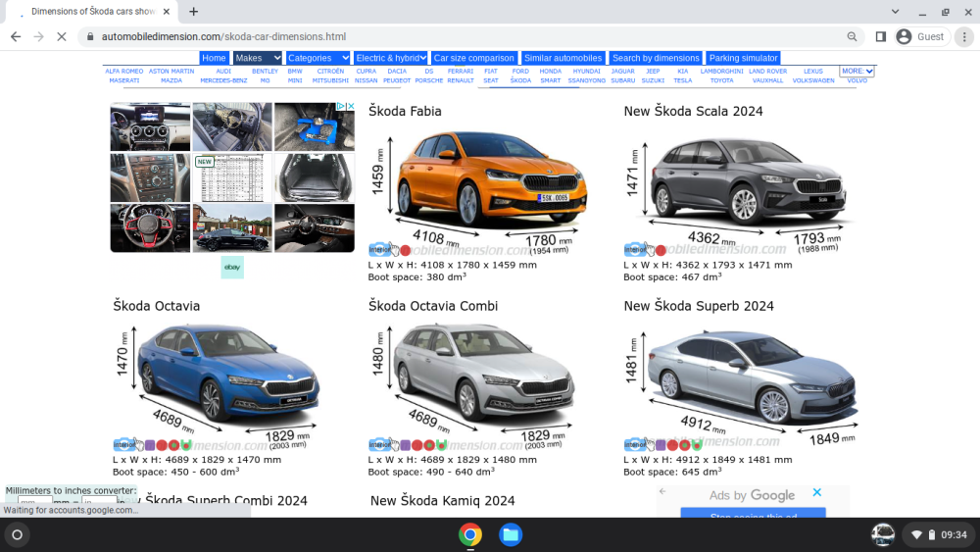Open the MERCEDES-BENZ brand link
980x552 pixels.
click(223, 80)
